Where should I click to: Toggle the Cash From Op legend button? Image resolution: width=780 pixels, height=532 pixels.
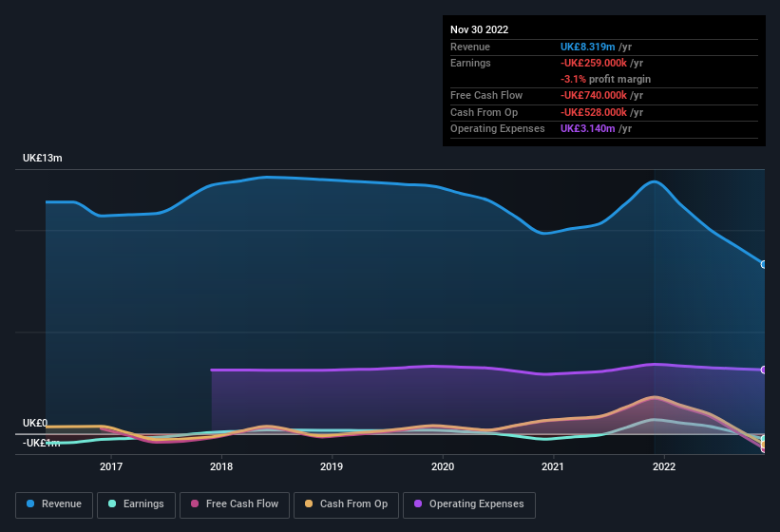pyautogui.click(x=346, y=504)
